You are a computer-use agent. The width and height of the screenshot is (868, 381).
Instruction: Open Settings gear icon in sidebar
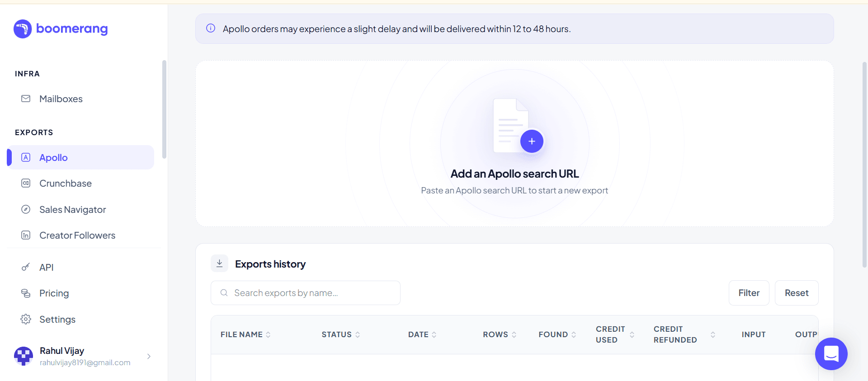26,319
